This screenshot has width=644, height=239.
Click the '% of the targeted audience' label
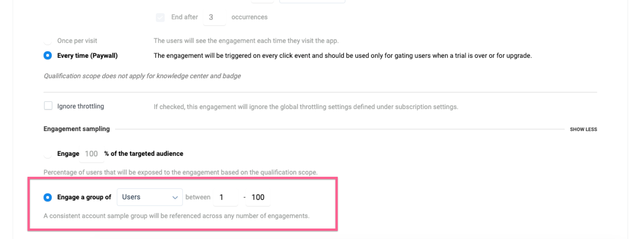click(144, 154)
